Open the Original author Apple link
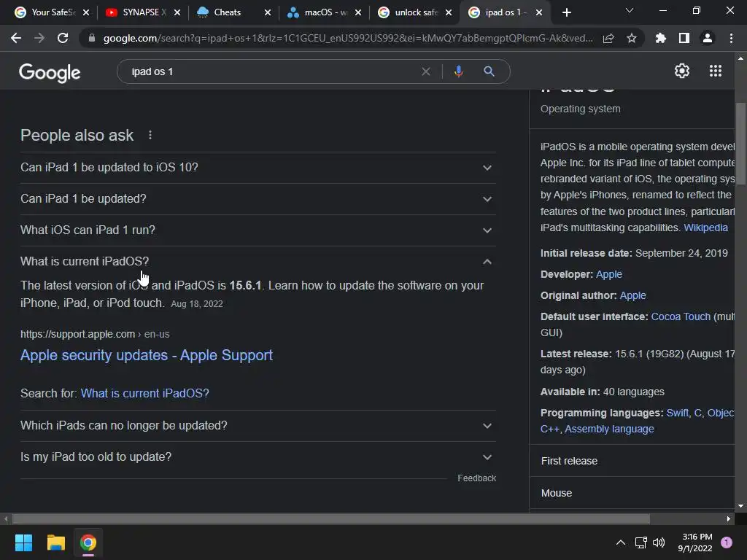This screenshot has height=560, width=747. pos(632,295)
